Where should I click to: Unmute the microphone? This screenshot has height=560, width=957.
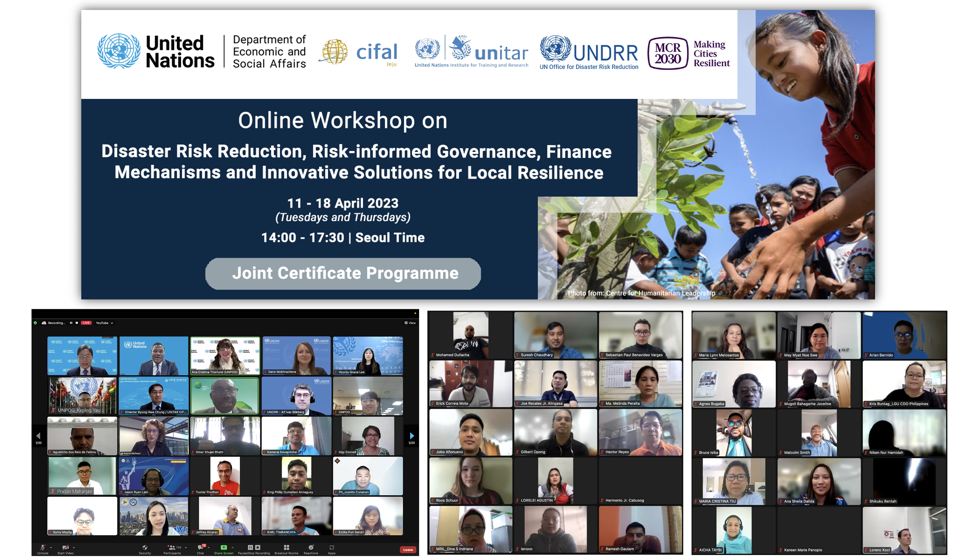tap(42, 547)
